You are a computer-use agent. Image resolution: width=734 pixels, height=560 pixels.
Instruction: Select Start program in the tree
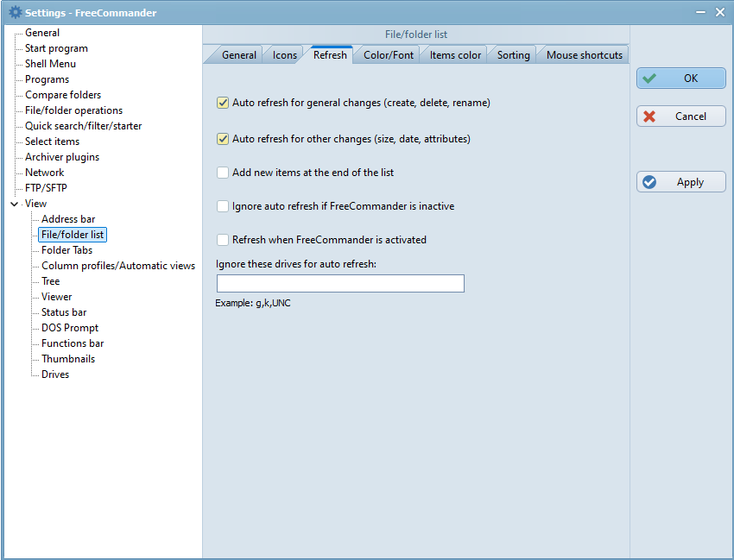click(56, 48)
